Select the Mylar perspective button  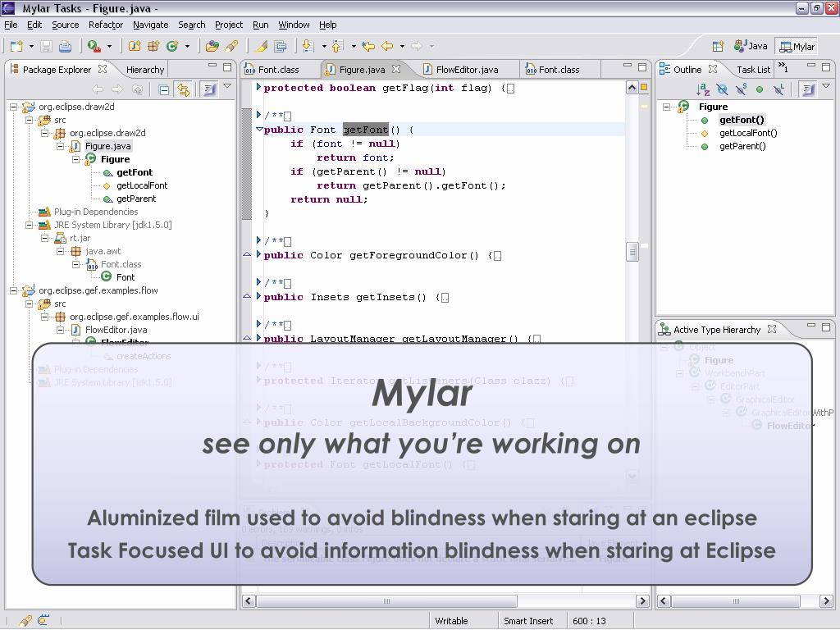[x=797, y=47]
